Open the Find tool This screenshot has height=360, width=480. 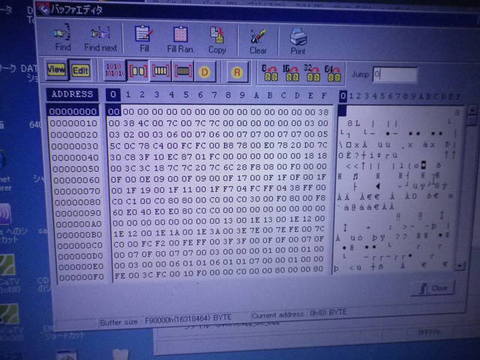point(63,37)
